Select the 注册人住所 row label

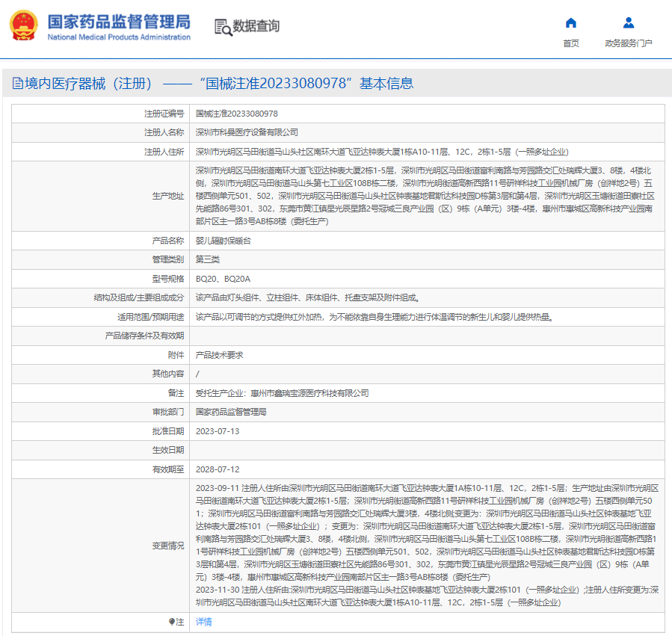[164, 152]
